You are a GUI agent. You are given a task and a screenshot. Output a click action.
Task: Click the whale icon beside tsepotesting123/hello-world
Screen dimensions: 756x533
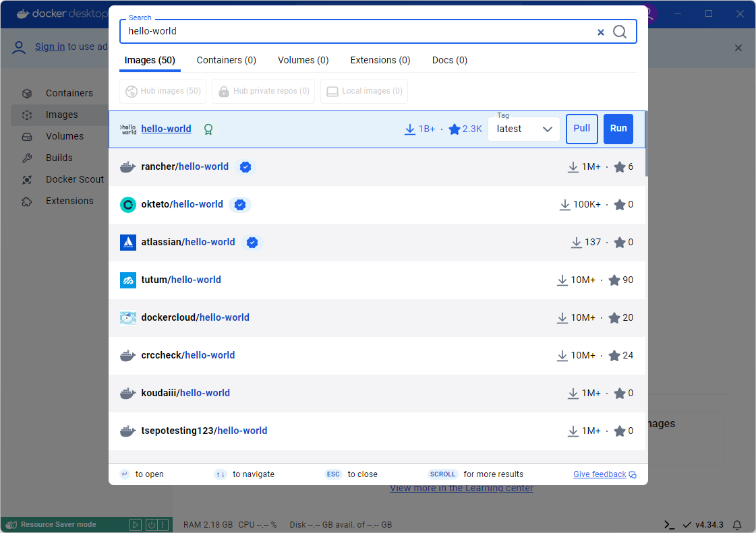coord(127,431)
